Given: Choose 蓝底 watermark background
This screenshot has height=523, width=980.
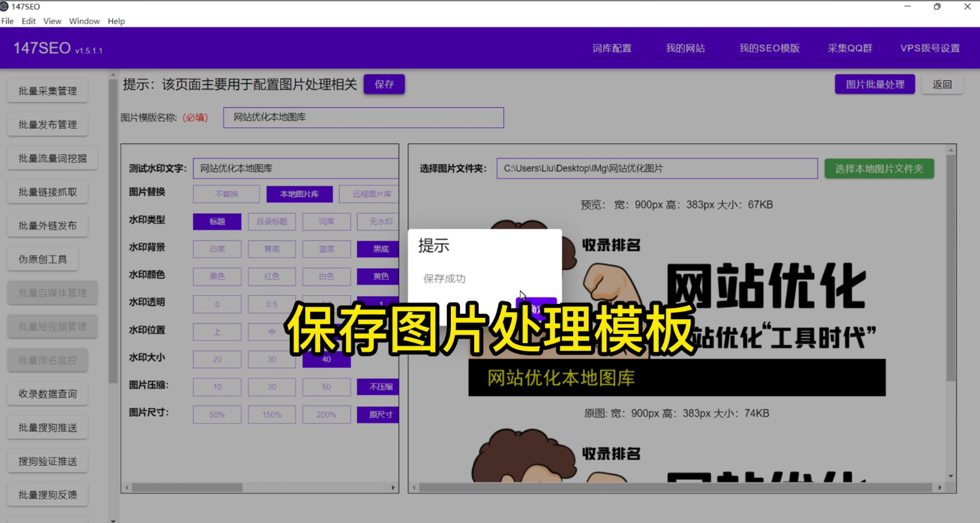Looking at the screenshot, I should tap(327, 249).
